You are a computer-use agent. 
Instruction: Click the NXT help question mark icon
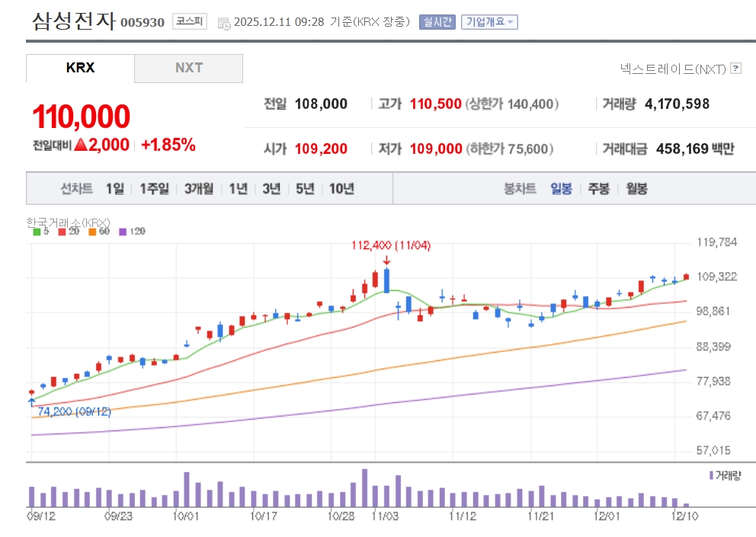735,69
